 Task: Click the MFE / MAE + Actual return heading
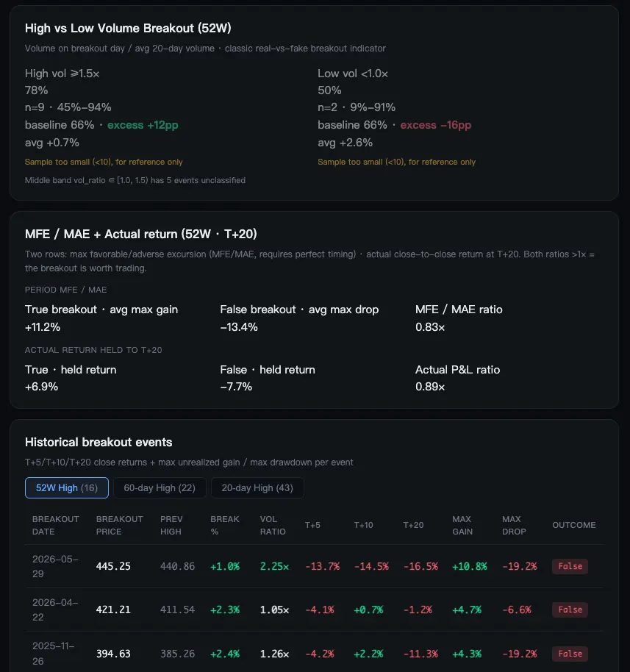[x=141, y=234]
